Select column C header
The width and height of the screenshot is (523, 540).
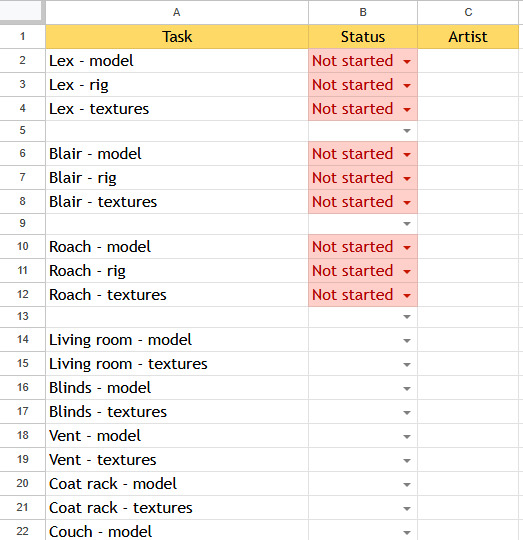pyautogui.click(x=468, y=12)
